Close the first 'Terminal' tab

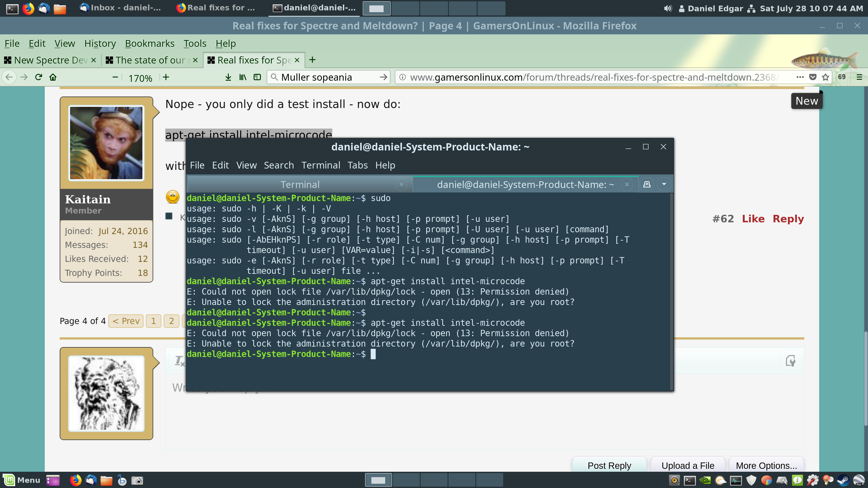401,185
